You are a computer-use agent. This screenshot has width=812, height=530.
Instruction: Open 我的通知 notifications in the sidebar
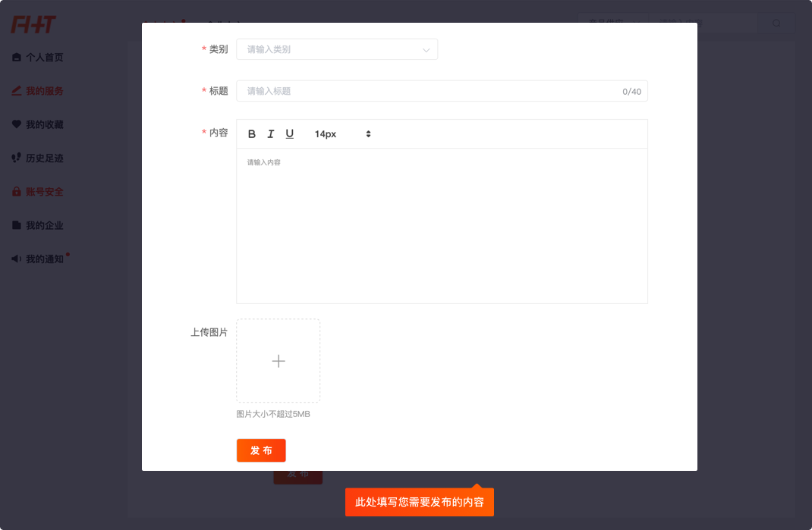pyautogui.click(x=44, y=259)
